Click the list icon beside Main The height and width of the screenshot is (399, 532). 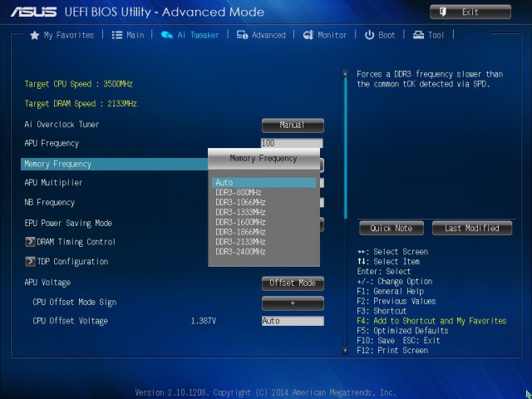(x=117, y=35)
